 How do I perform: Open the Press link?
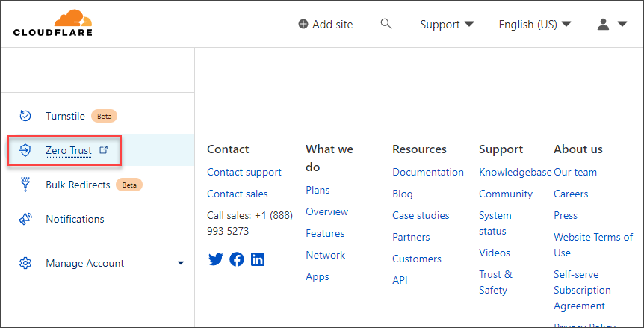point(566,215)
